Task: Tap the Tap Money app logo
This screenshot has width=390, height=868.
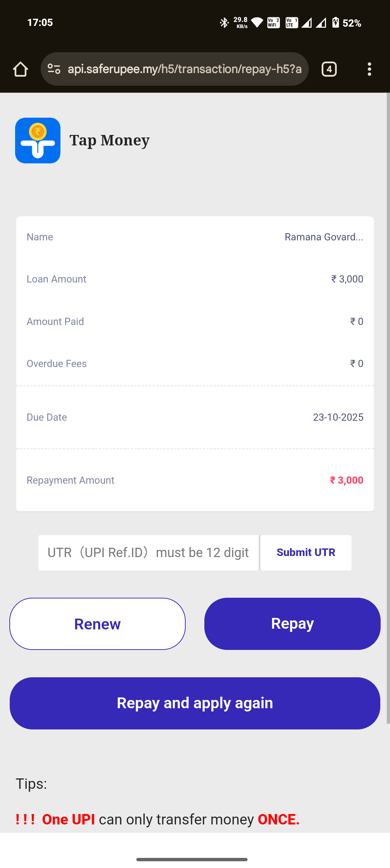Action: tap(38, 140)
